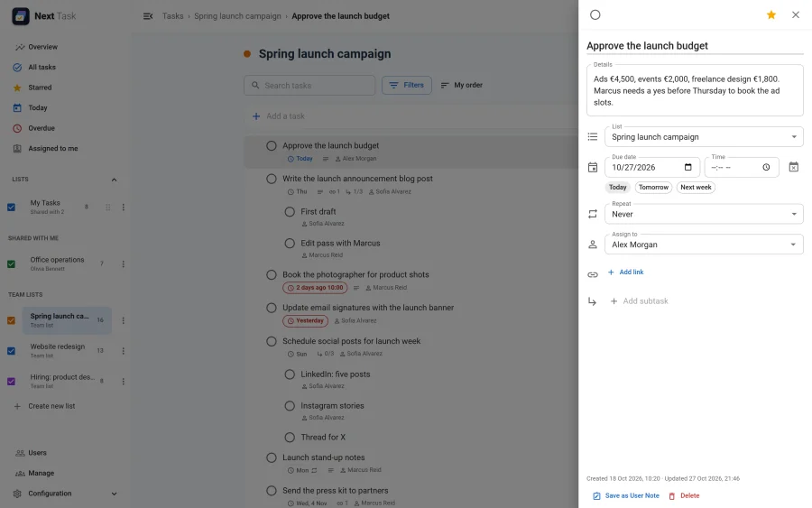Screen dimensions: 812x508
Task: Click Add link
Action: coord(625,272)
